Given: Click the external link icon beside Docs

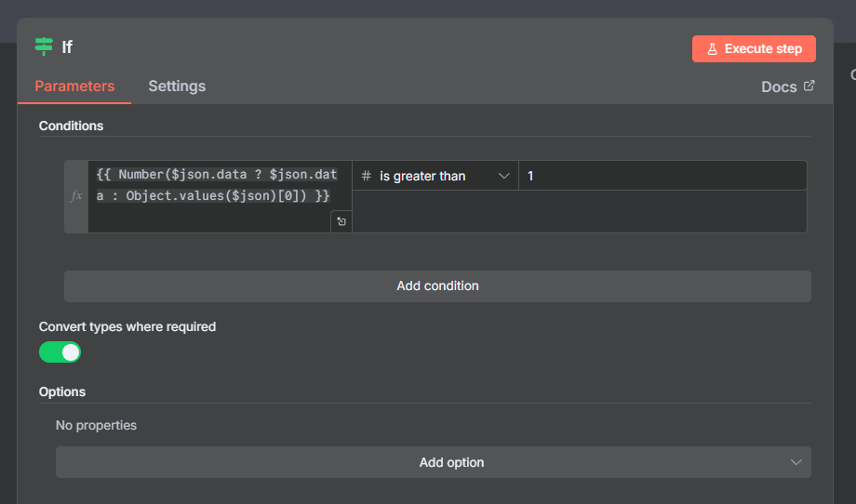Looking at the screenshot, I should coord(809,86).
